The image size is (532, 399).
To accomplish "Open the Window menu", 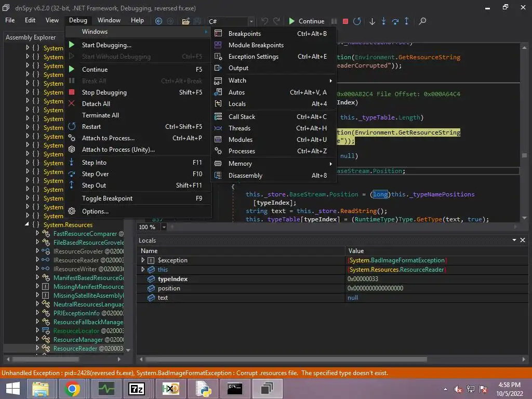I will click(x=109, y=20).
